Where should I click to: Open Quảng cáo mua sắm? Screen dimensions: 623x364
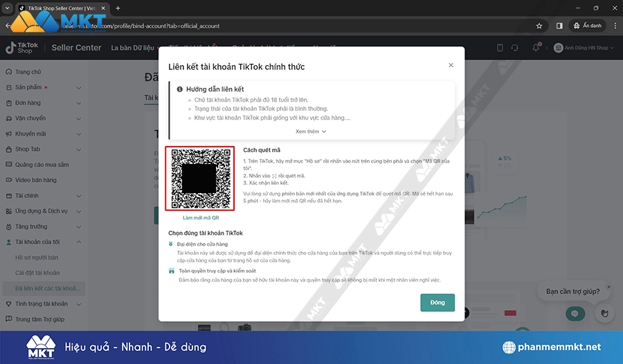click(42, 165)
